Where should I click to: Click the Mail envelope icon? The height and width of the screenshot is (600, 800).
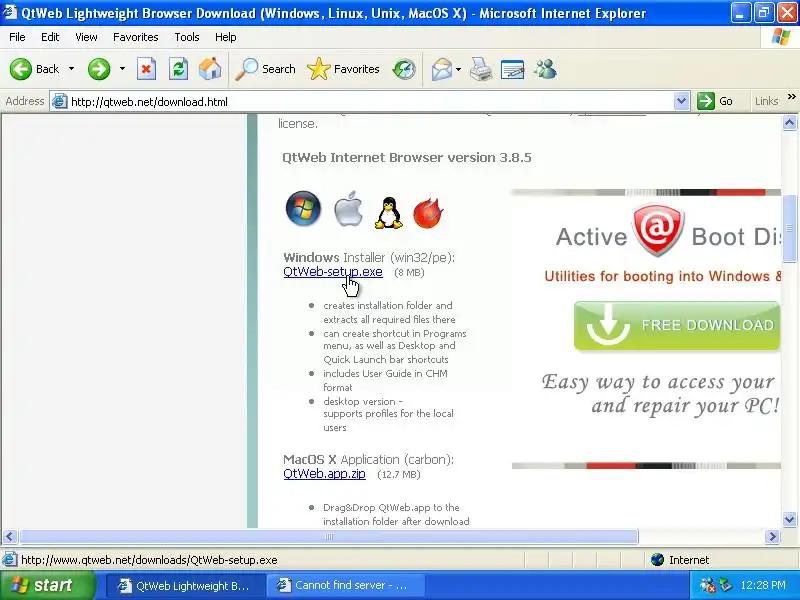442,69
